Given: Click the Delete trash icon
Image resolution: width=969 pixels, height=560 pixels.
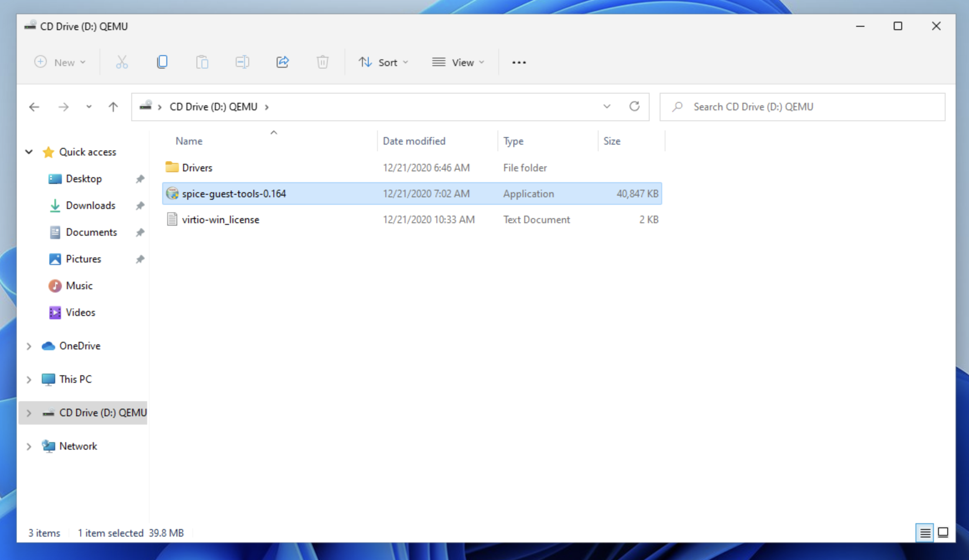Looking at the screenshot, I should 322,62.
